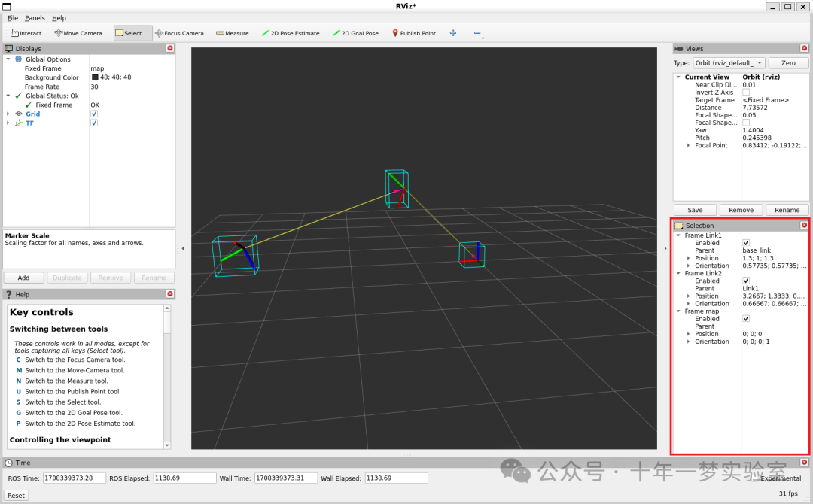Activate the Measure tool

tap(233, 33)
